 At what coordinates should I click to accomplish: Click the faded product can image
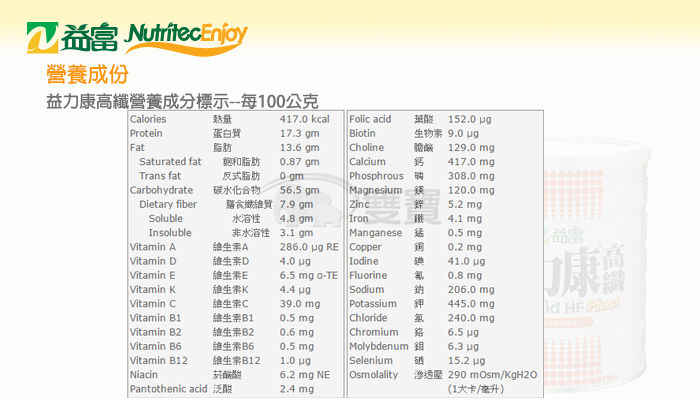pyautogui.click(x=596, y=263)
